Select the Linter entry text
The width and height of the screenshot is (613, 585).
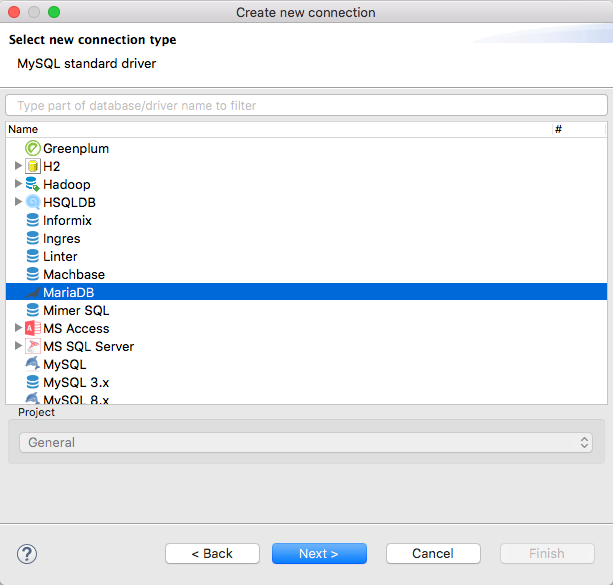(60, 257)
